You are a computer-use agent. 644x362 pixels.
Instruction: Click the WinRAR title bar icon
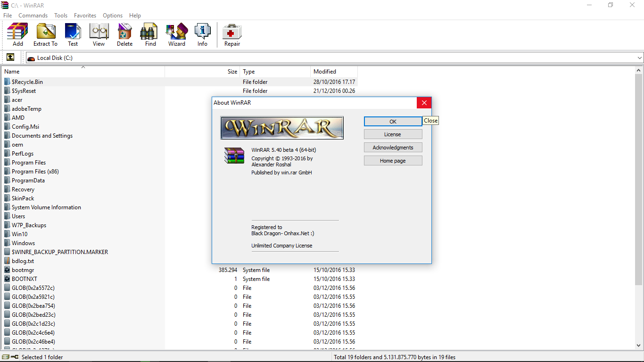pos(5,5)
